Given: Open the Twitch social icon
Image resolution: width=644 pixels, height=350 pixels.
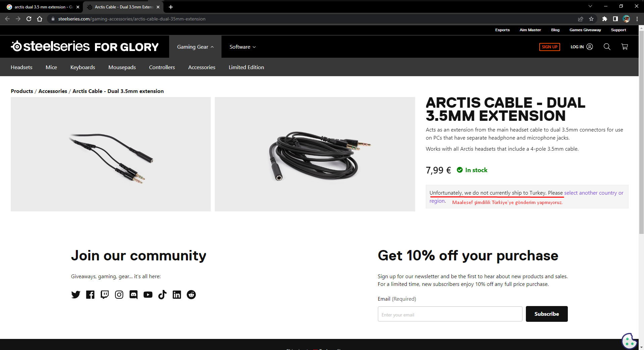Looking at the screenshot, I should [105, 295].
